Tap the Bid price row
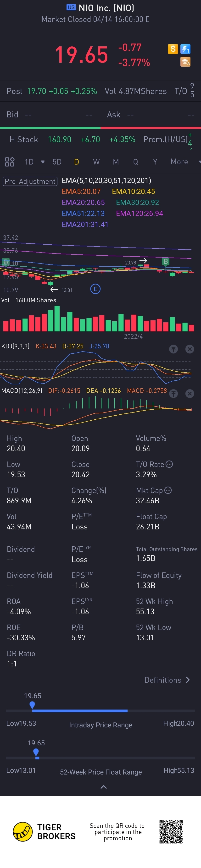Viewport: 201px width, 868px height. (49, 115)
